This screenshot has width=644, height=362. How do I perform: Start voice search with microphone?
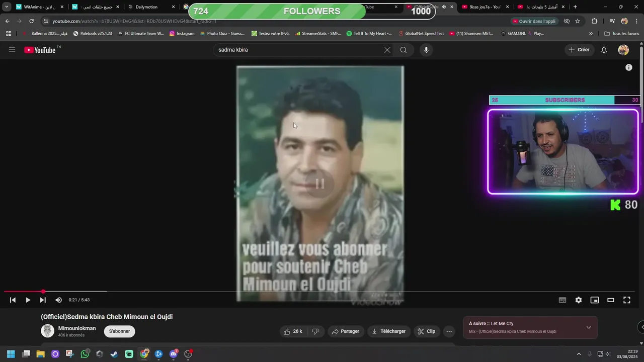point(426,50)
